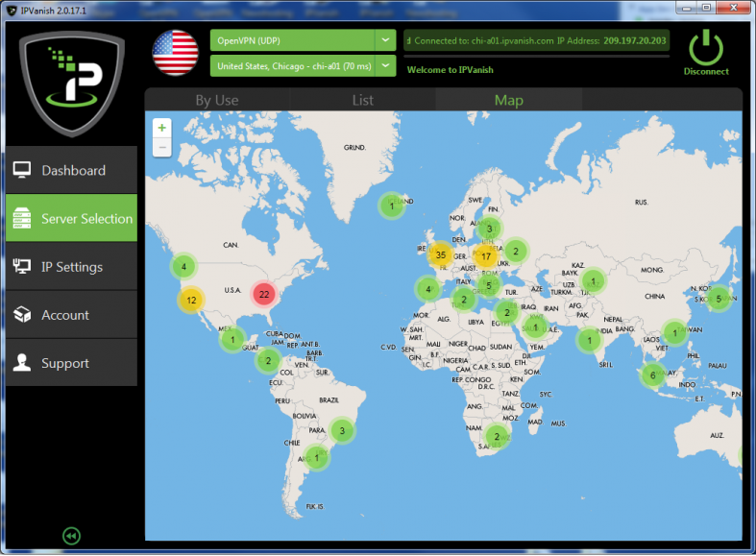756x556 pixels.
Task: Click the Disconnect power icon
Action: 706,46
